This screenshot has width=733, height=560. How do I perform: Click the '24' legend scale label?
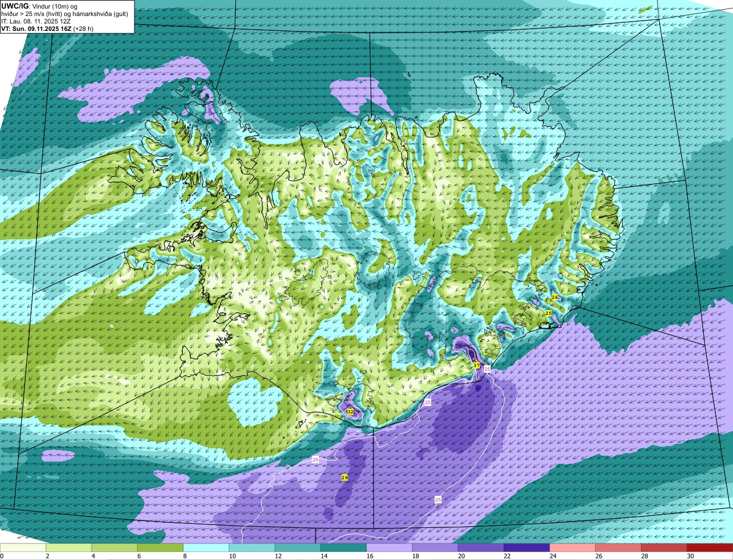tap(553, 556)
